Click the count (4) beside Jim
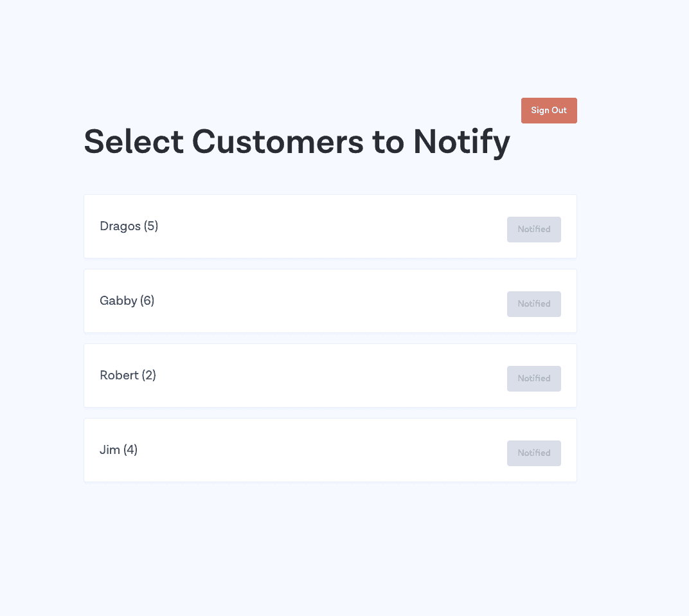Screen dimensions: 689x616 (130, 450)
